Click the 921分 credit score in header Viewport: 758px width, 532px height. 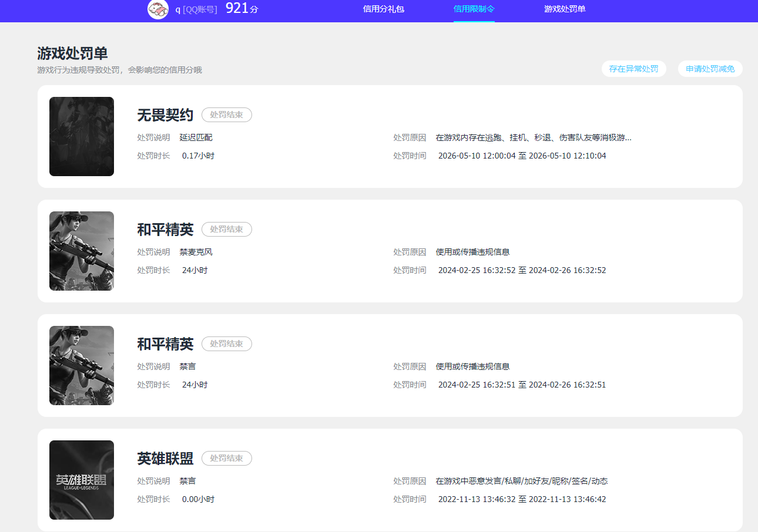(242, 8)
